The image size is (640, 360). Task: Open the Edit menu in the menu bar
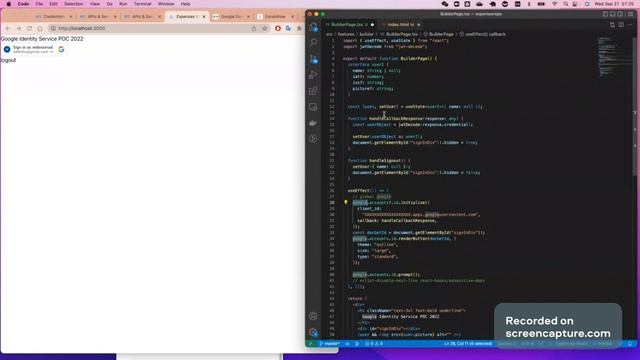pos(53,4)
